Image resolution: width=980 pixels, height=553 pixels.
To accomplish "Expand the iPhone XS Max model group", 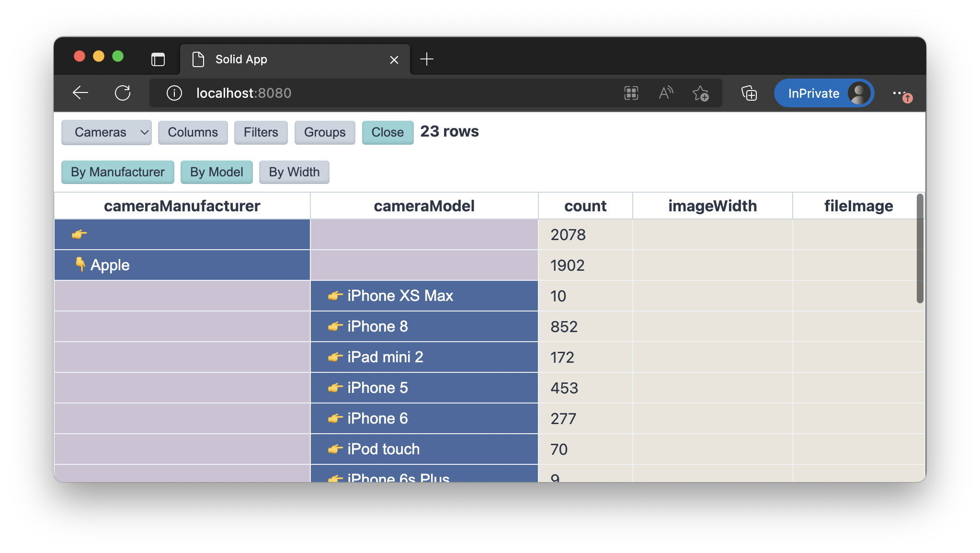I will (x=424, y=296).
